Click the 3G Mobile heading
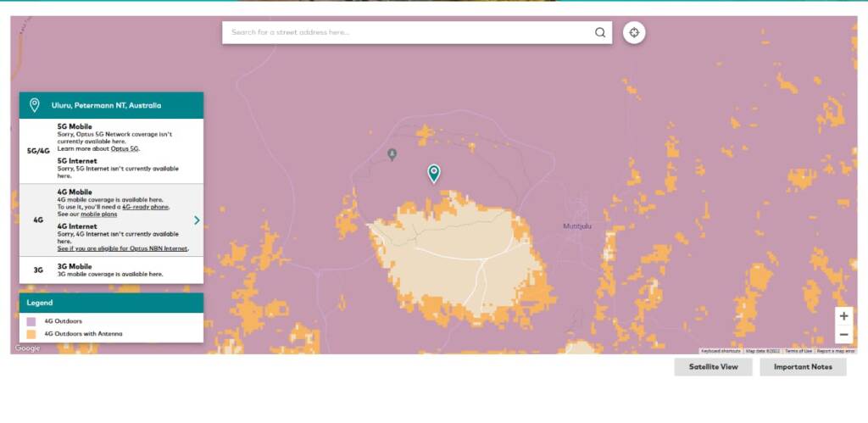The width and height of the screenshot is (868, 423). click(x=75, y=266)
